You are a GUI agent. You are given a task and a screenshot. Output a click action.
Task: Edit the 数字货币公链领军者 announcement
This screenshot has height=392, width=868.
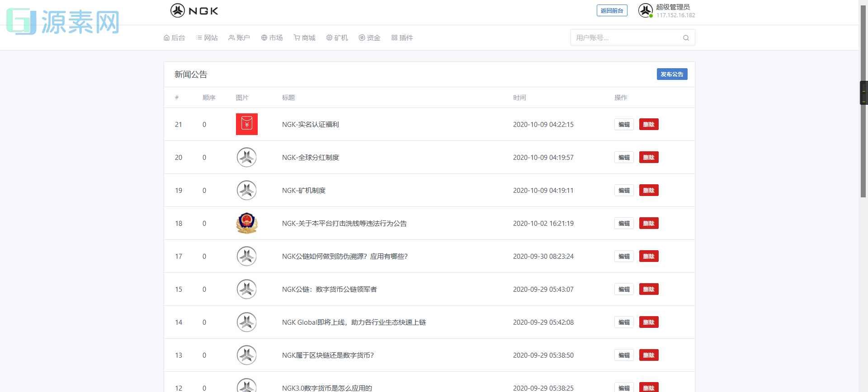[x=624, y=289]
